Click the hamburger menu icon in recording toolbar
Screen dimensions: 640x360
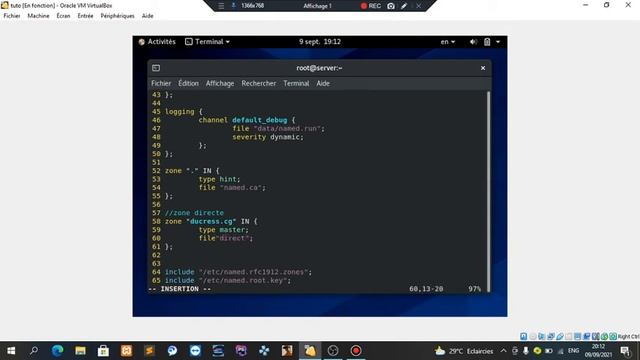click(221, 6)
